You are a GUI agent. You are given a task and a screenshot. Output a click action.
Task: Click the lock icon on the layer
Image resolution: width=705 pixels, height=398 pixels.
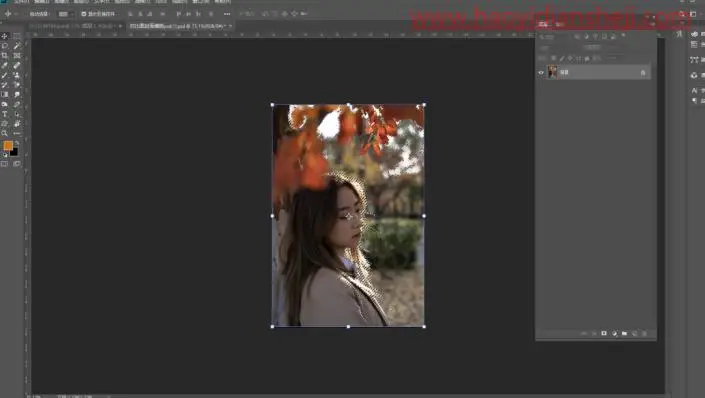pyautogui.click(x=643, y=72)
